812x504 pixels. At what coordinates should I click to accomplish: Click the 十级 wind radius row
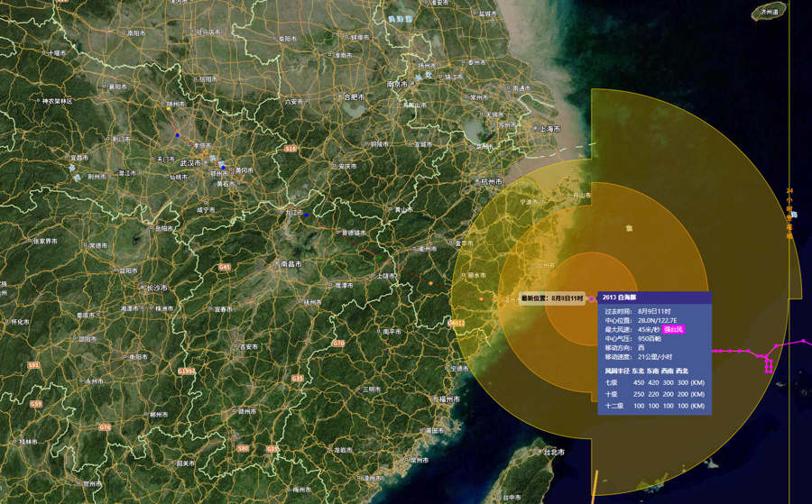pyautogui.click(x=655, y=394)
